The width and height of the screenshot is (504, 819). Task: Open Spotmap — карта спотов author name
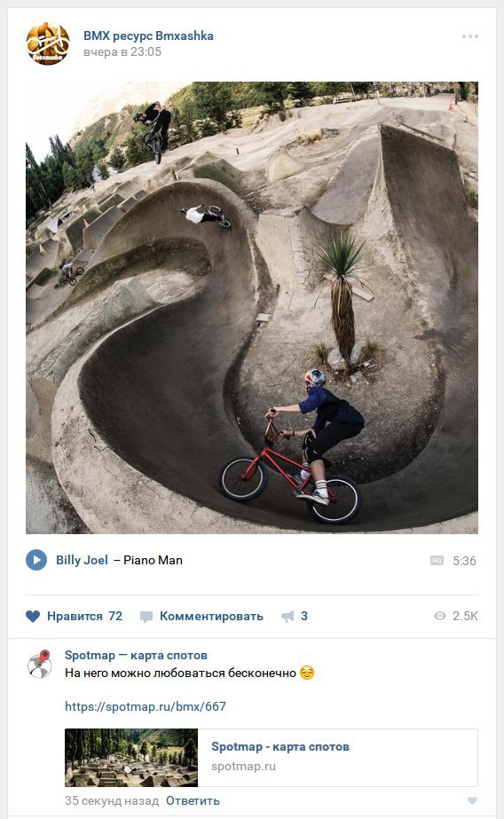point(136,655)
